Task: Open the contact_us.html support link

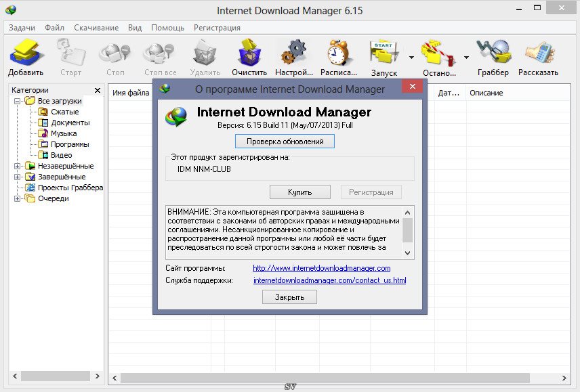Action: (329, 280)
